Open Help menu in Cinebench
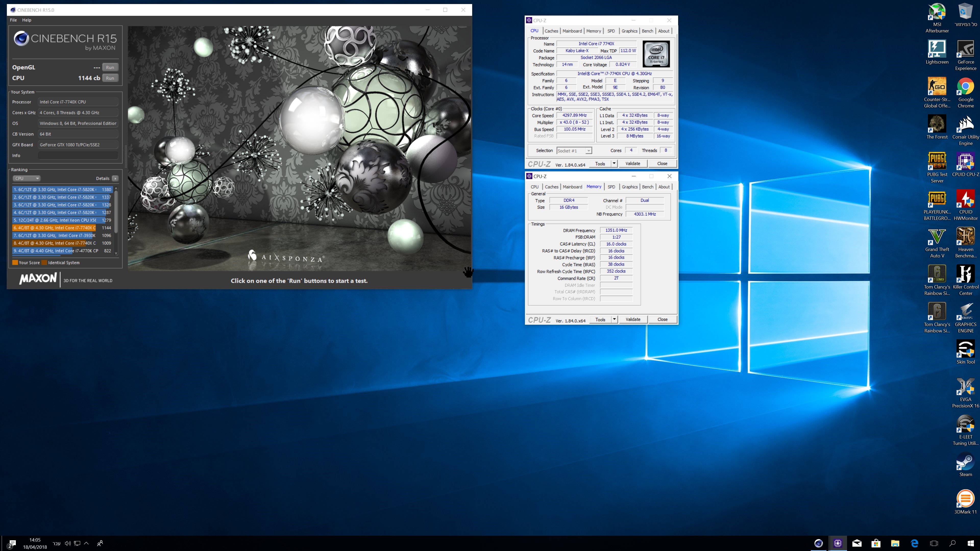The image size is (980, 551). tap(27, 20)
